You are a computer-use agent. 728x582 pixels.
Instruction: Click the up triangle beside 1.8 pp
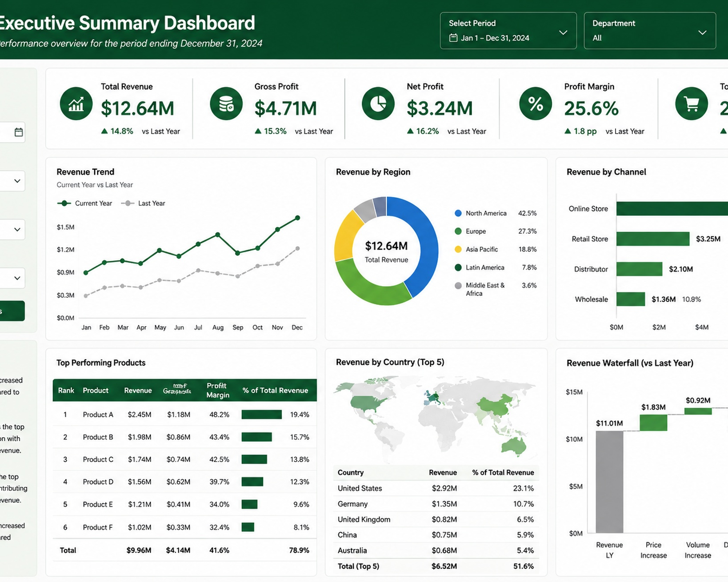(x=568, y=131)
